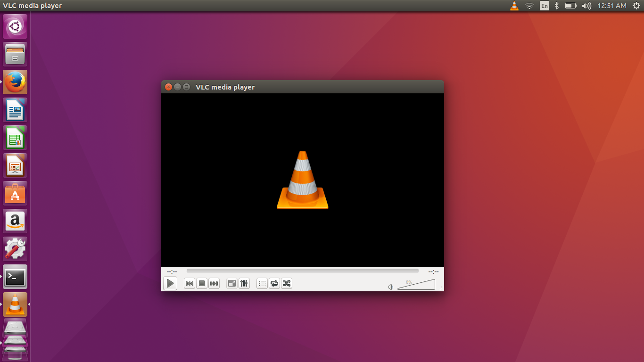This screenshot has width=644, height=362.
Task: Open the Wi-Fi network menu
Action: point(529,6)
